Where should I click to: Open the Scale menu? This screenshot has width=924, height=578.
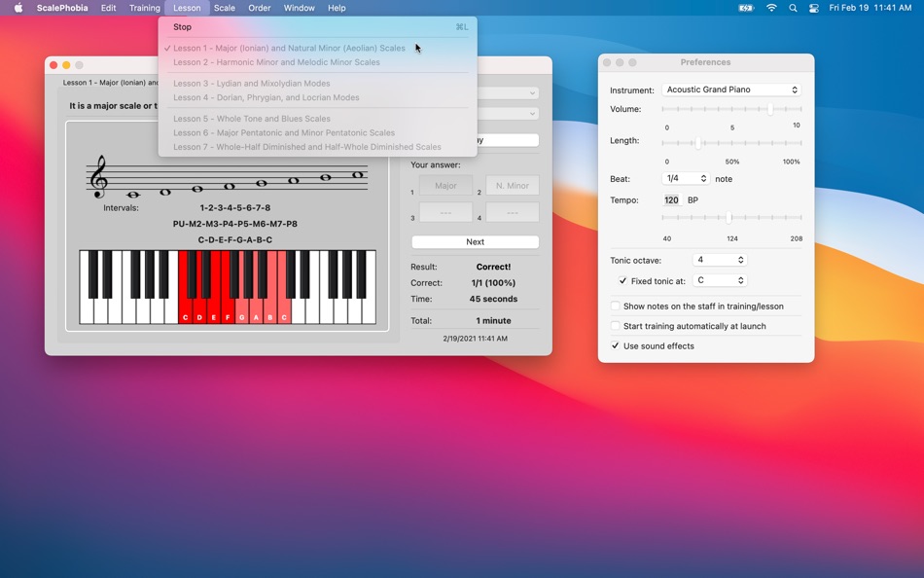click(x=224, y=8)
